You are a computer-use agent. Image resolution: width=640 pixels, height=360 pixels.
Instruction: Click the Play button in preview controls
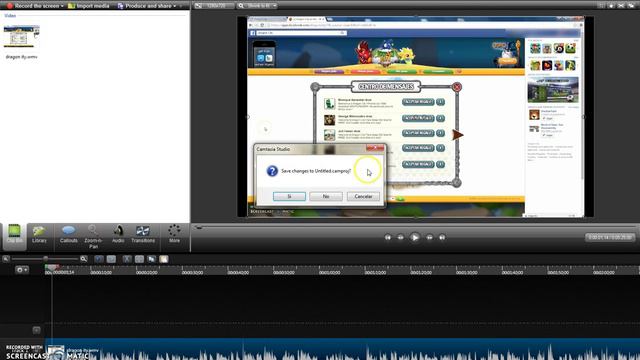(x=415, y=237)
